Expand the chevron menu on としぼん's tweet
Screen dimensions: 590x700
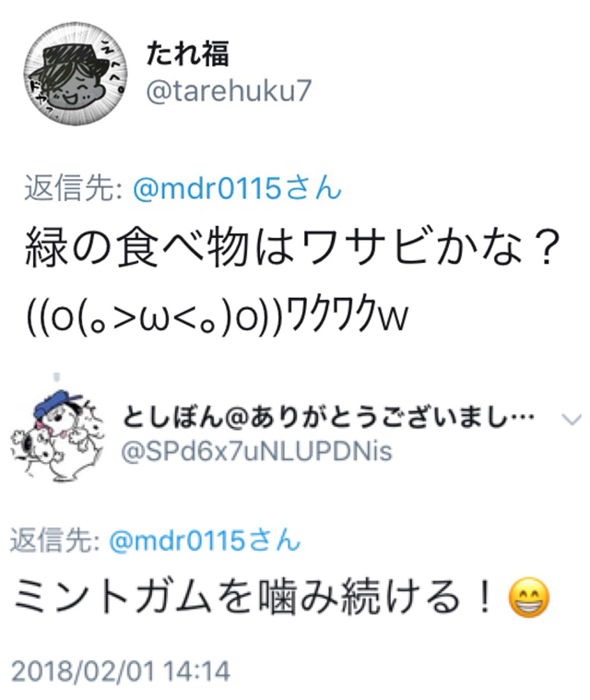click(572, 420)
